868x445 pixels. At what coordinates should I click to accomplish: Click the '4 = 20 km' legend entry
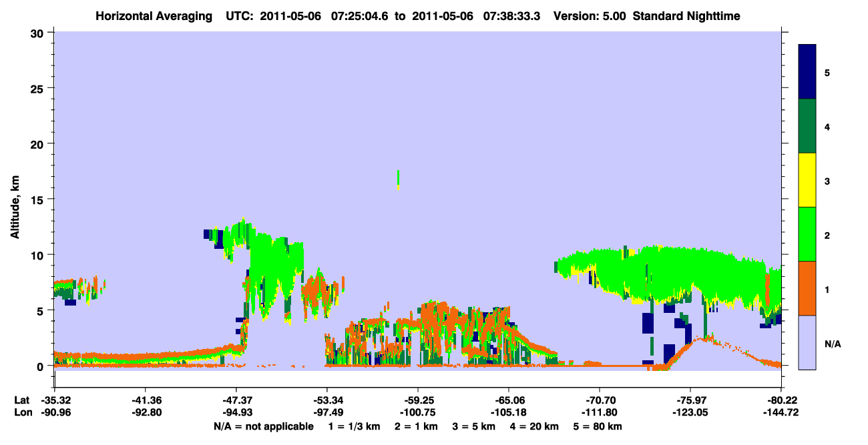pyautogui.click(x=535, y=426)
